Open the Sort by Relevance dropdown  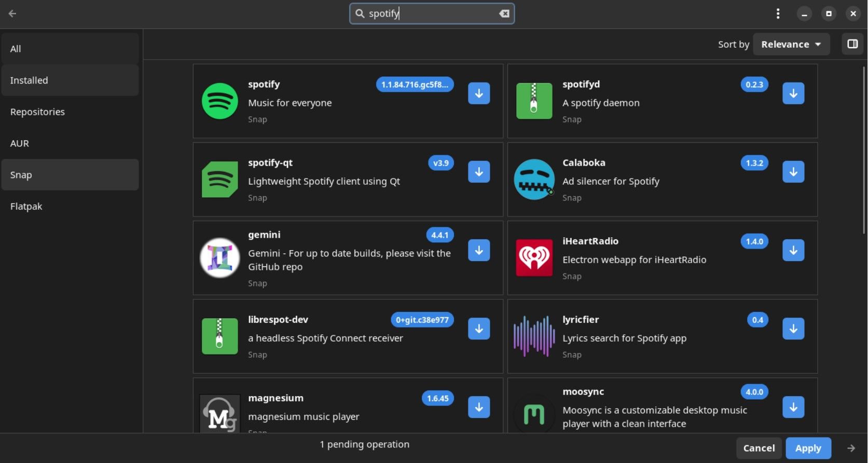[x=791, y=44]
